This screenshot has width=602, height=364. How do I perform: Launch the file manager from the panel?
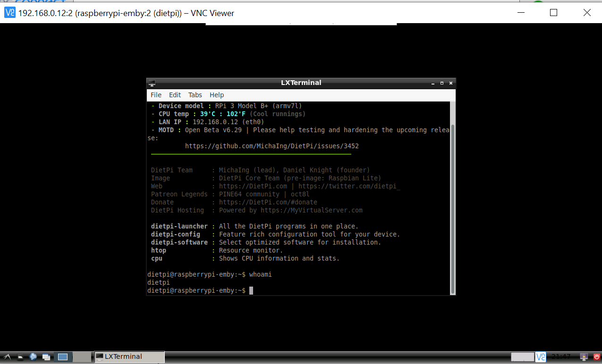[x=20, y=357]
